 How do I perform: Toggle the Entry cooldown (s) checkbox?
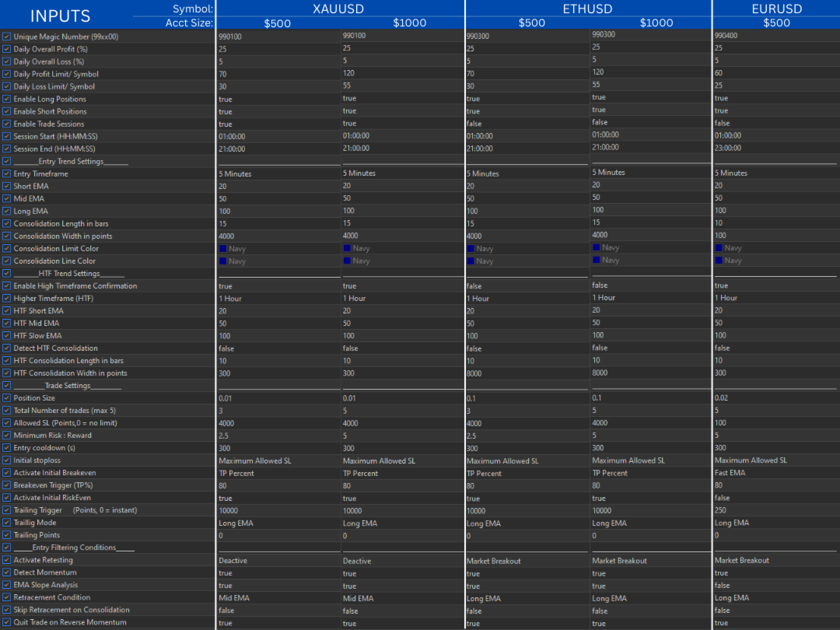[6, 448]
